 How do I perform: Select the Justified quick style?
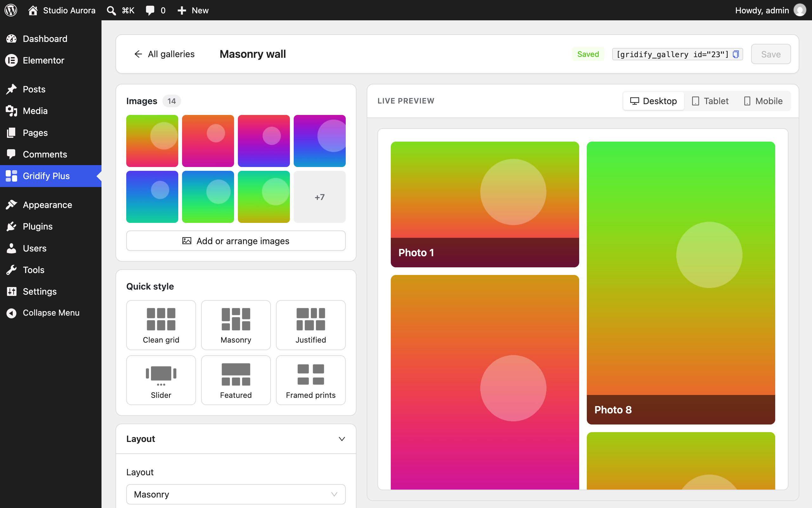coord(311,325)
